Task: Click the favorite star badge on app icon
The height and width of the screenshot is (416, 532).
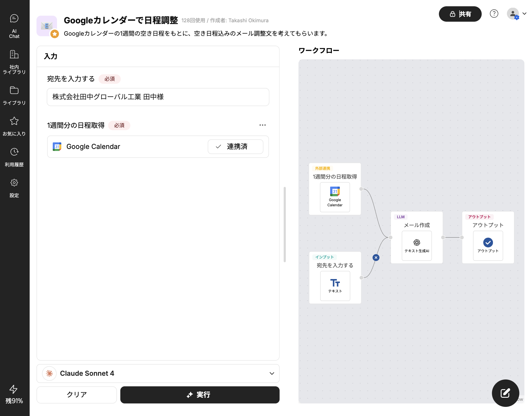Action: click(54, 34)
